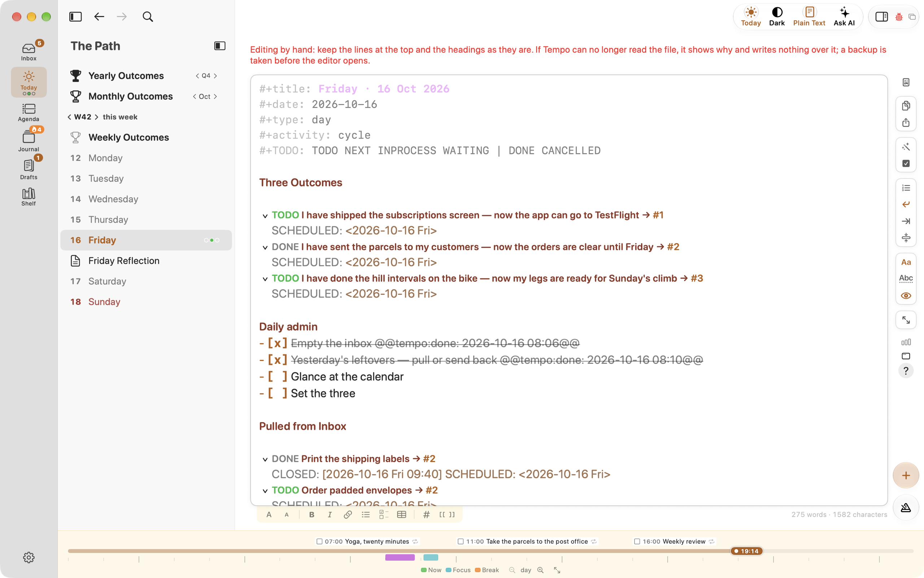Click the question mark help icon

(x=906, y=371)
